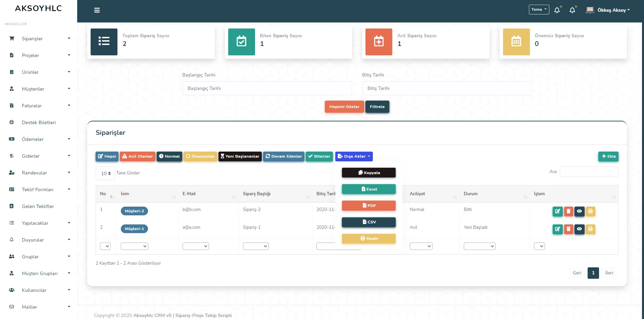Expand the Teklif Formları sidebar menu
644x319 pixels.
(39, 189)
